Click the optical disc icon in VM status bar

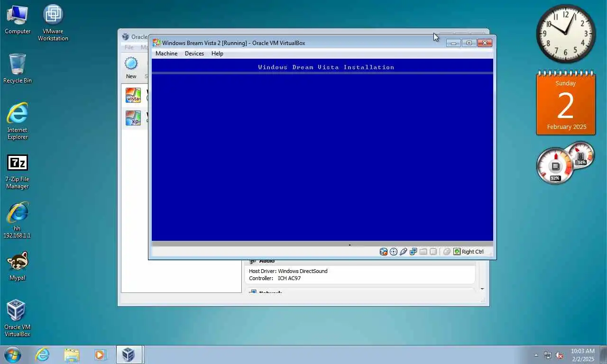point(394,252)
